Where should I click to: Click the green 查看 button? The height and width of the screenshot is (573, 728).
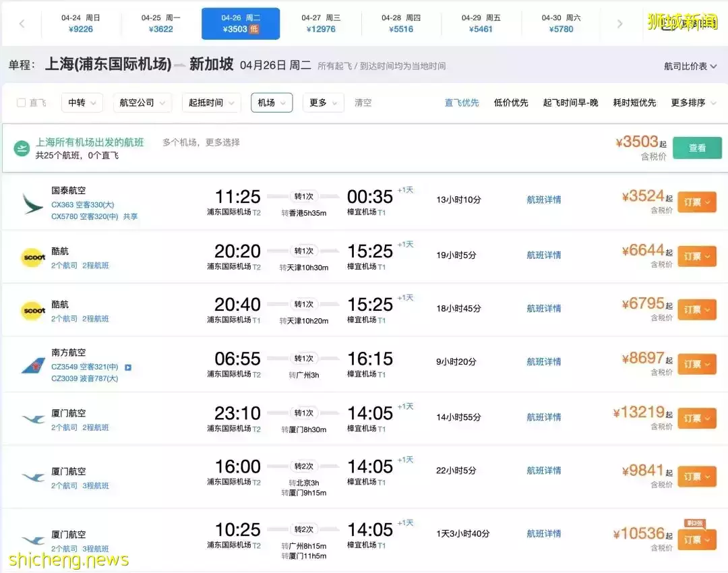697,148
